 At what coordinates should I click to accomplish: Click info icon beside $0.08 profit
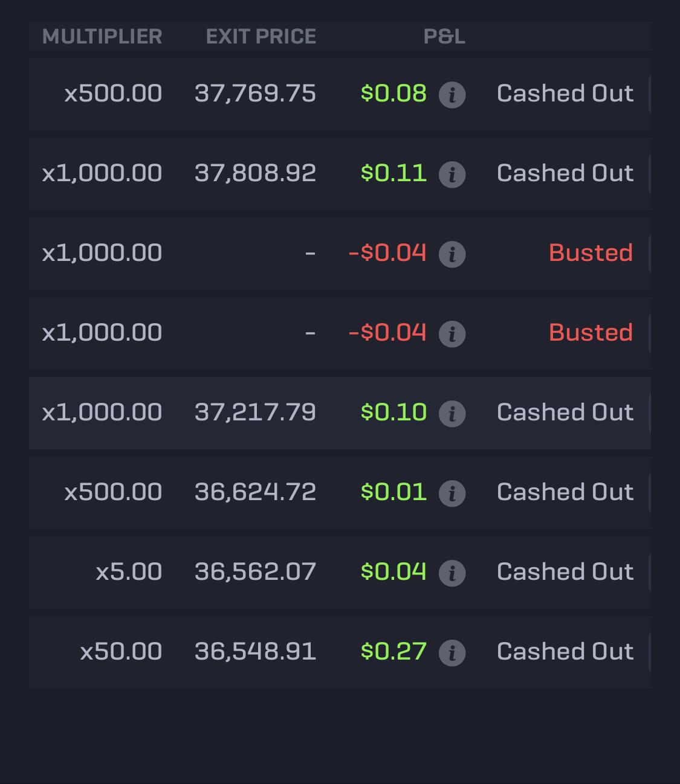pos(452,95)
